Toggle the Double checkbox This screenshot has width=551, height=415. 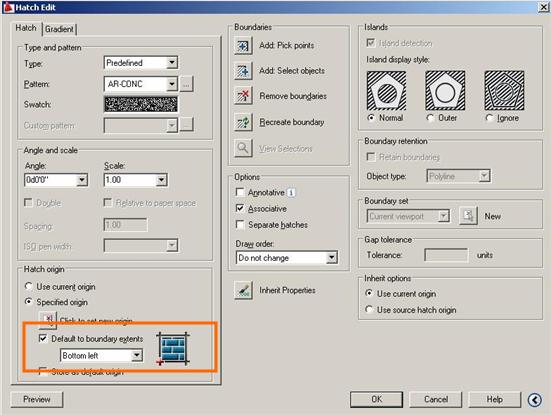coord(28,203)
